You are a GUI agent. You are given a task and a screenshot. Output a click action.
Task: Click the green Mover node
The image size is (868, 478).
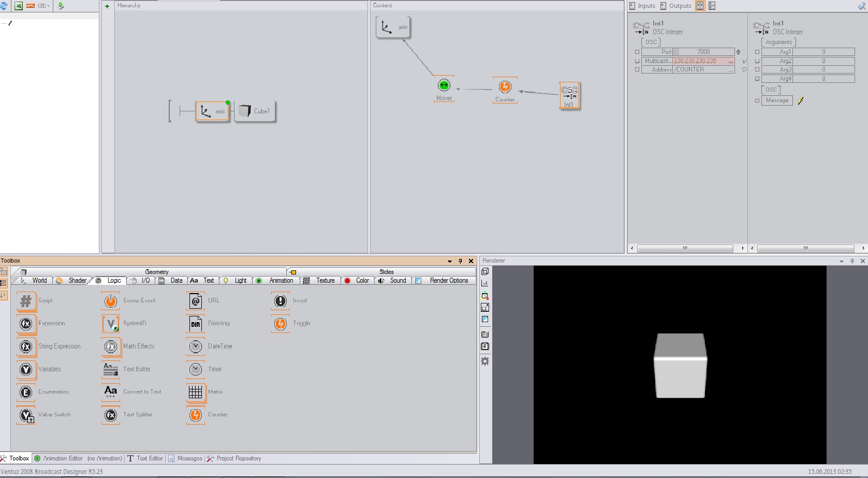click(444, 85)
